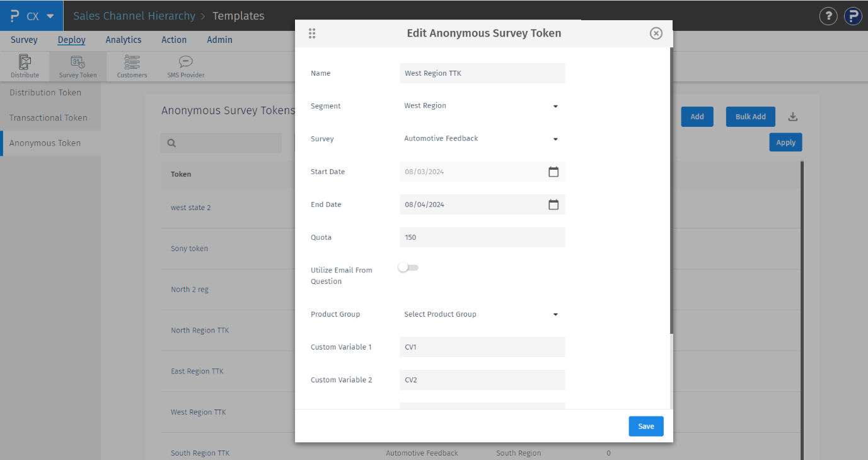Click the download/export icon near Bulk Add
Screen dimensions: 868x460
pos(792,116)
